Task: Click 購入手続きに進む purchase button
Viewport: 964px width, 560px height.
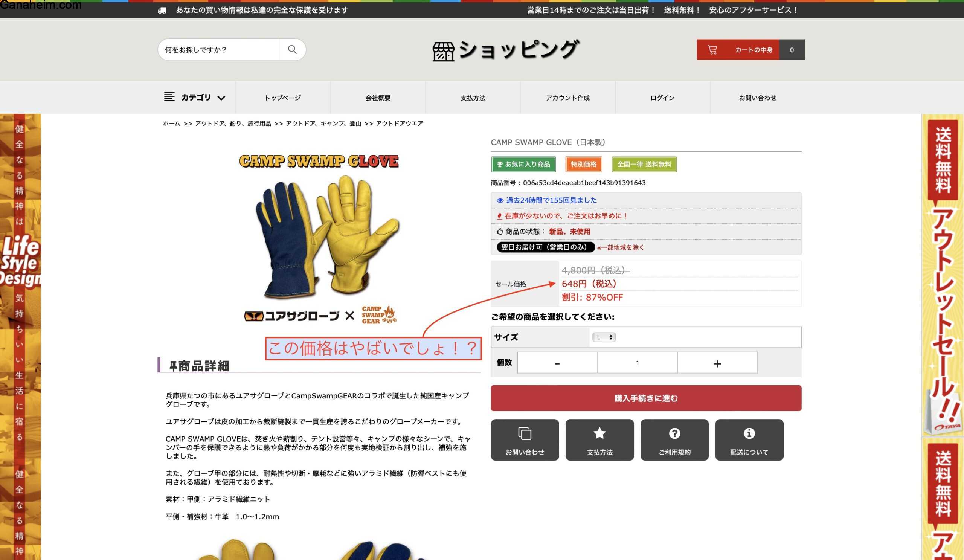Action: [646, 398]
